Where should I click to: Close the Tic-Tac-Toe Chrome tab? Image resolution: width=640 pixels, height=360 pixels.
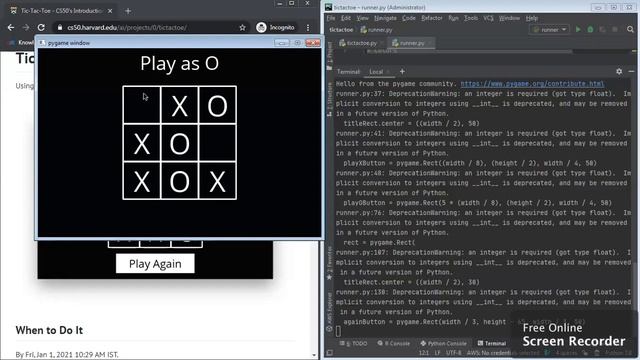point(110,11)
